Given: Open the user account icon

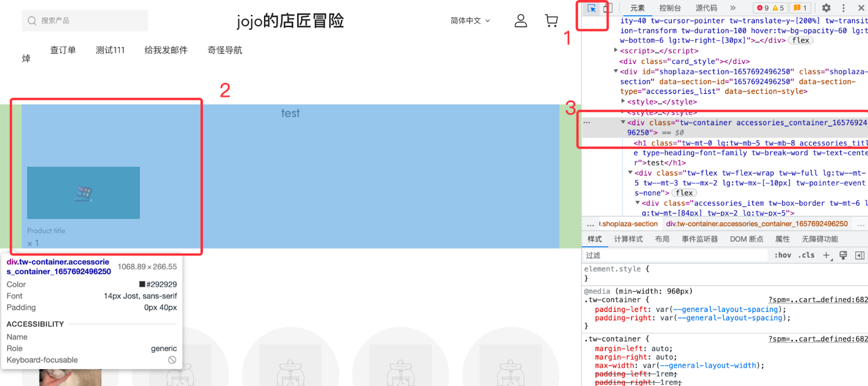Looking at the screenshot, I should pos(521,21).
